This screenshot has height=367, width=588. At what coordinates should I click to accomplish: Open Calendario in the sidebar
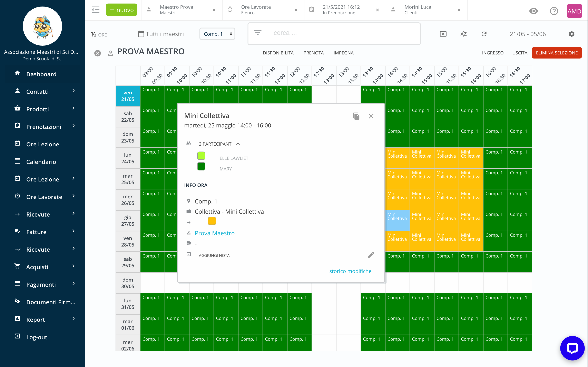pos(41,162)
